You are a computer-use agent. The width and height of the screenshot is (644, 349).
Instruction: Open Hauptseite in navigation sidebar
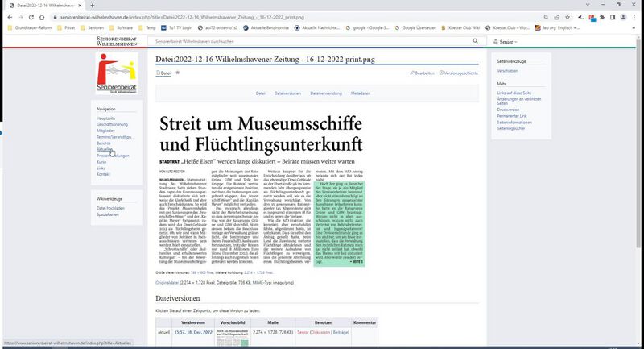[x=105, y=118]
